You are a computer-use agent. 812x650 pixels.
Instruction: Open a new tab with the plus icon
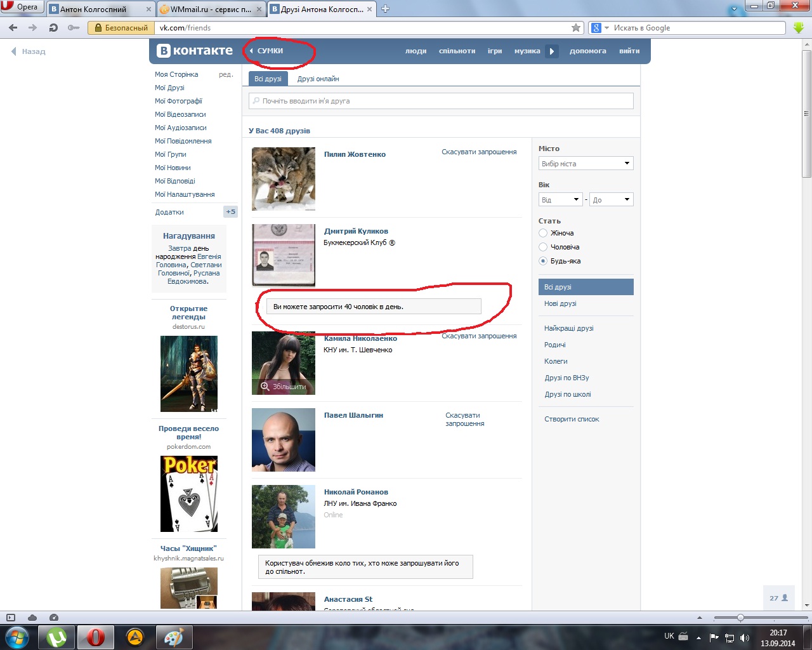pos(385,9)
